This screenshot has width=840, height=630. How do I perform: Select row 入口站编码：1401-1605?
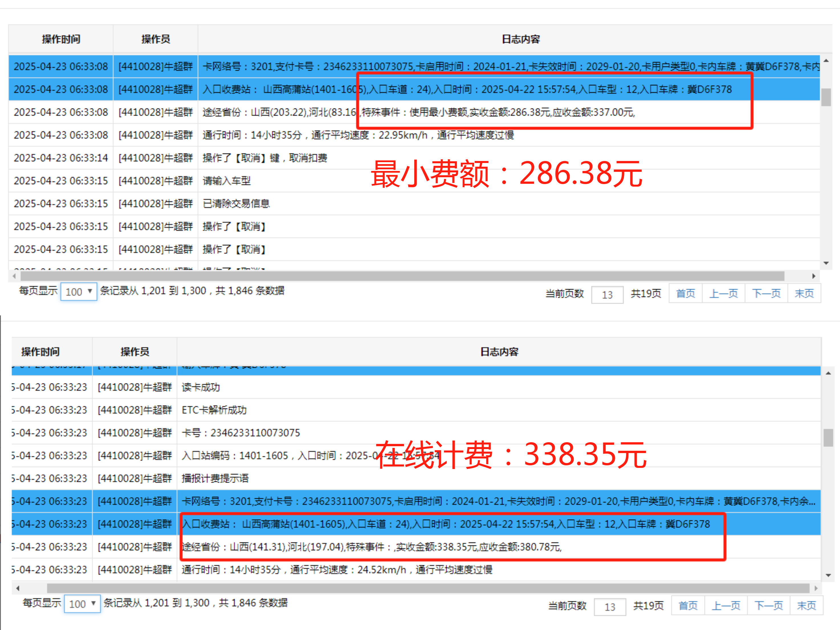click(416, 455)
